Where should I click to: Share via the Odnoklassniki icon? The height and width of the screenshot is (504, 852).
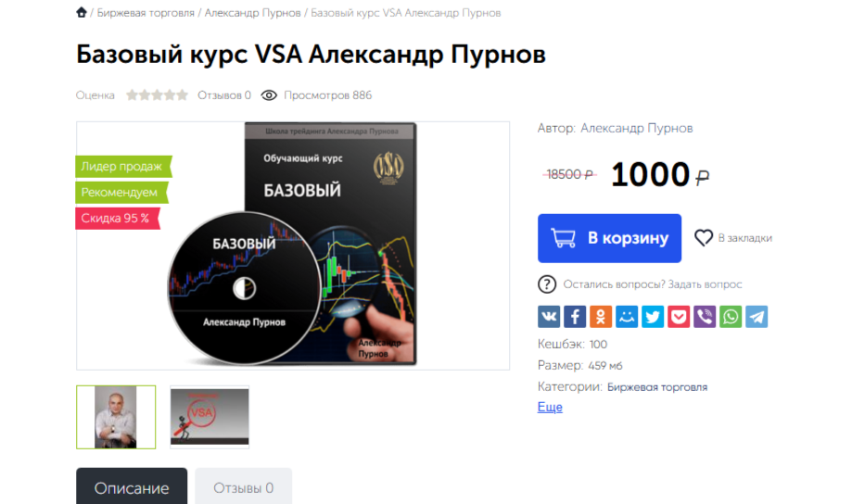[x=601, y=317]
